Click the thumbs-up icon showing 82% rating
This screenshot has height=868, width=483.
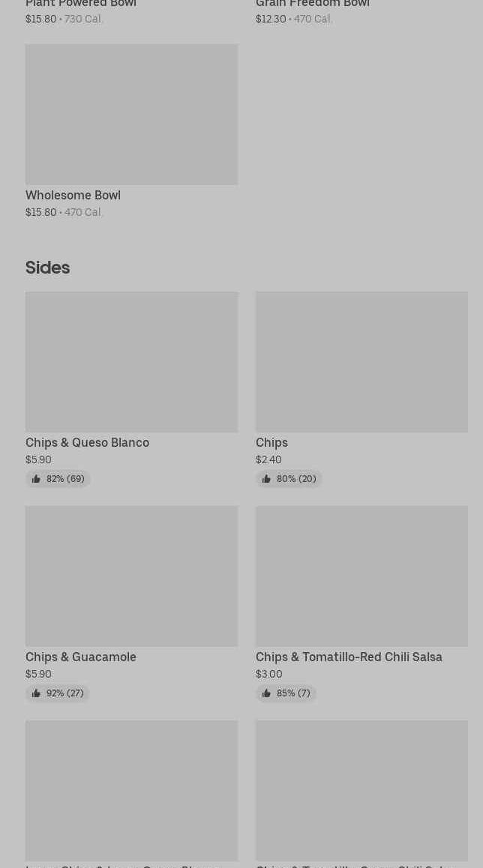click(x=36, y=479)
